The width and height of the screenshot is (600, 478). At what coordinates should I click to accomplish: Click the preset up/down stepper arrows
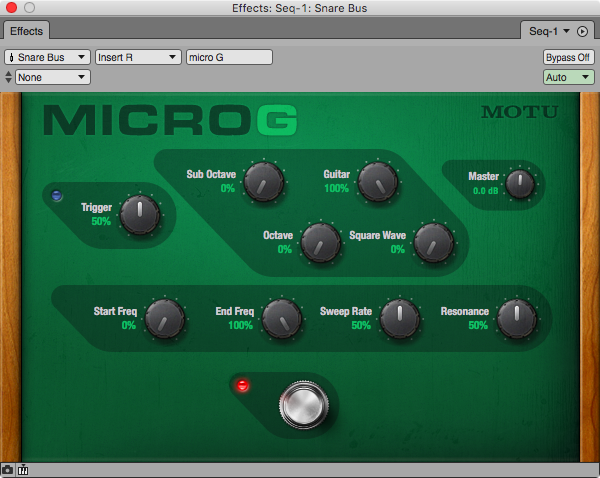(x=8, y=77)
